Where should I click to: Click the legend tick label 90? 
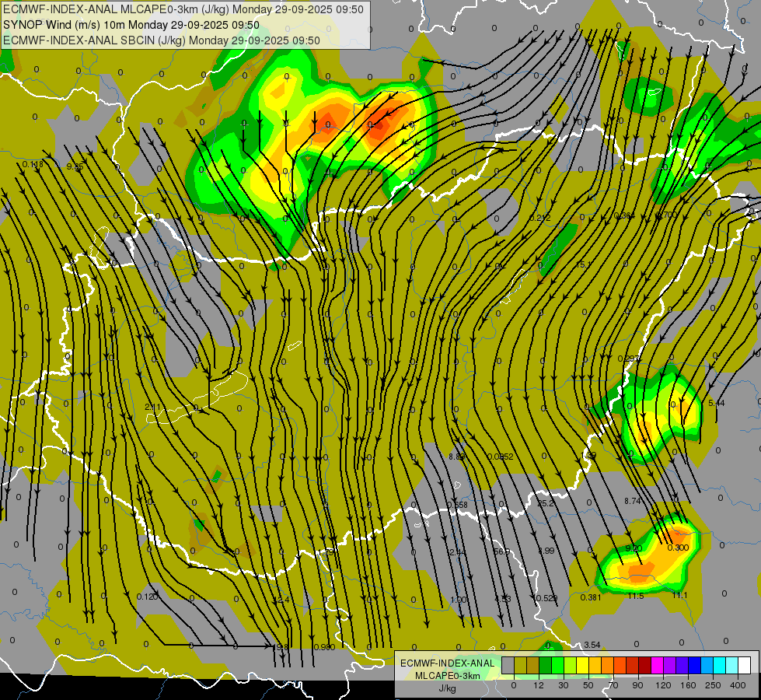[637, 685]
